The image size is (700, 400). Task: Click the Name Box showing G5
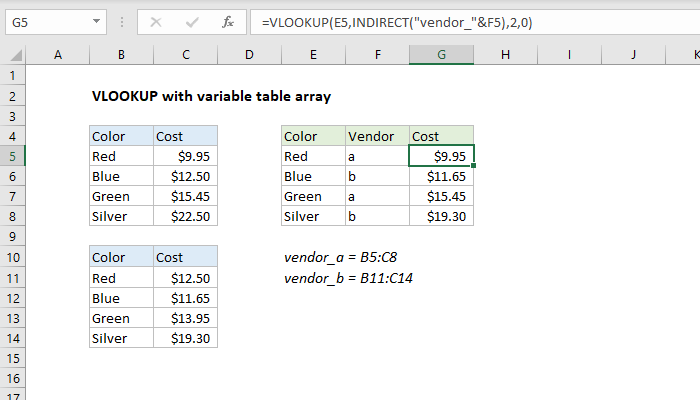56,22
